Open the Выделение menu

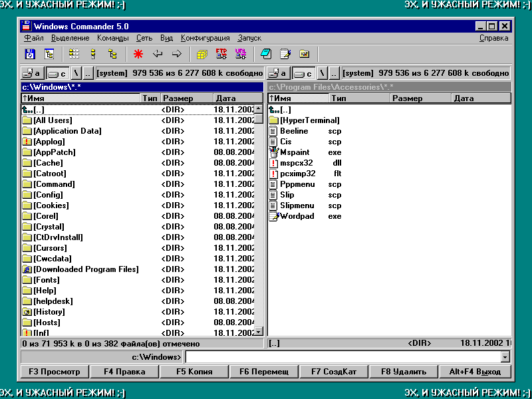[70, 38]
